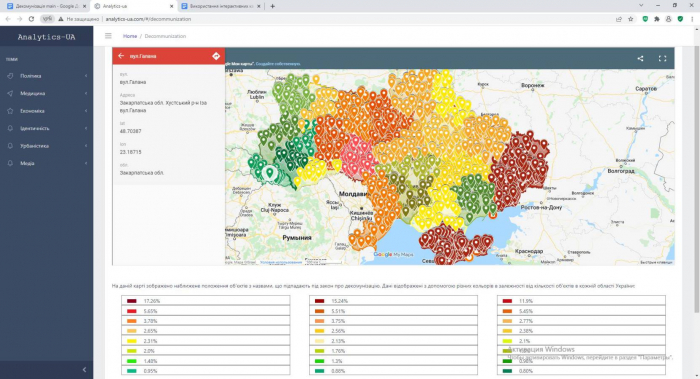Switch to the third browser tab, Використання інтерактивних
The image size is (700, 379).
pyautogui.click(x=221, y=6)
